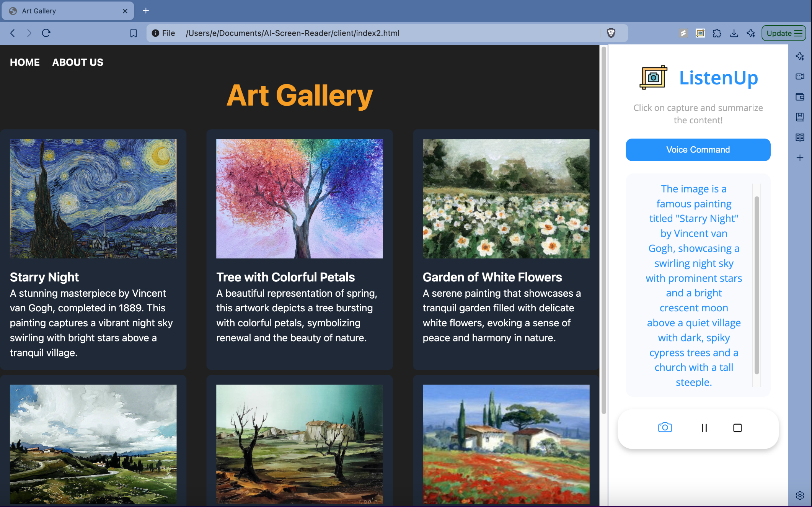Open the browser extensions puzzle icon

[x=717, y=33]
